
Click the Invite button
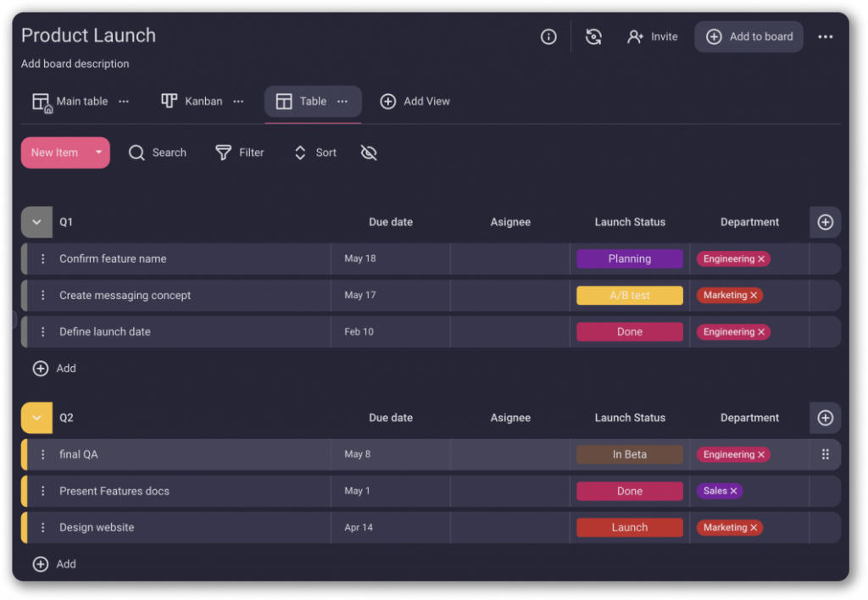pyautogui.click(x=652, y=36)
